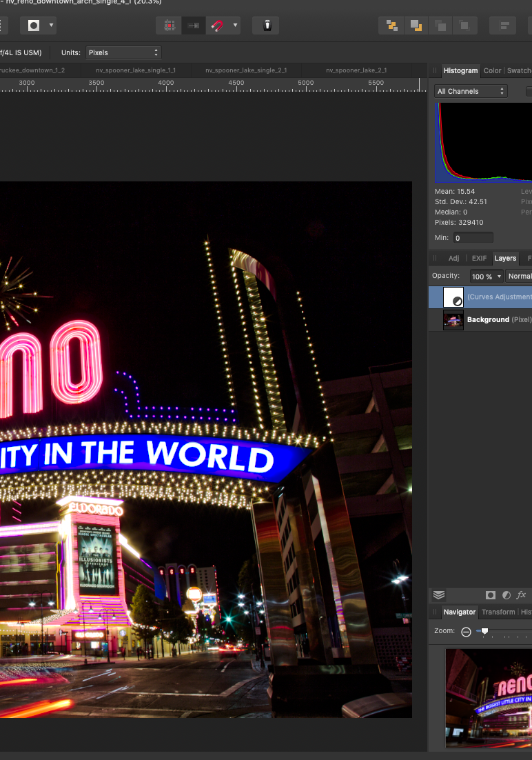532x760 pixels.
Task: Click the histogram graph display
Action: click(x=483, y=143)
